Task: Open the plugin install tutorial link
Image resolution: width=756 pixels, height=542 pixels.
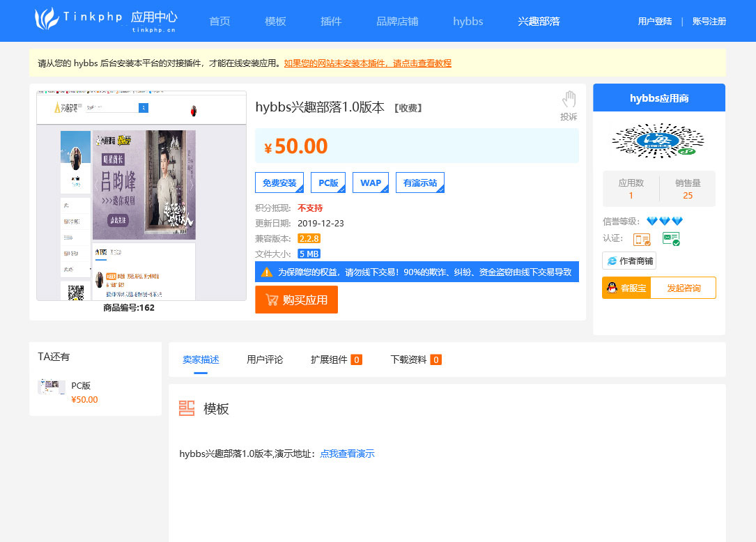Action: coord(368,63)
